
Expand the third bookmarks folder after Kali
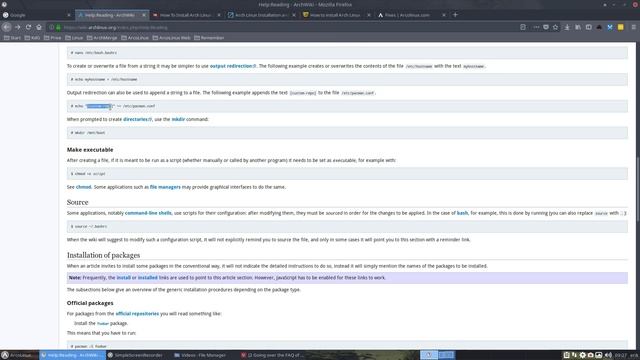52,38
